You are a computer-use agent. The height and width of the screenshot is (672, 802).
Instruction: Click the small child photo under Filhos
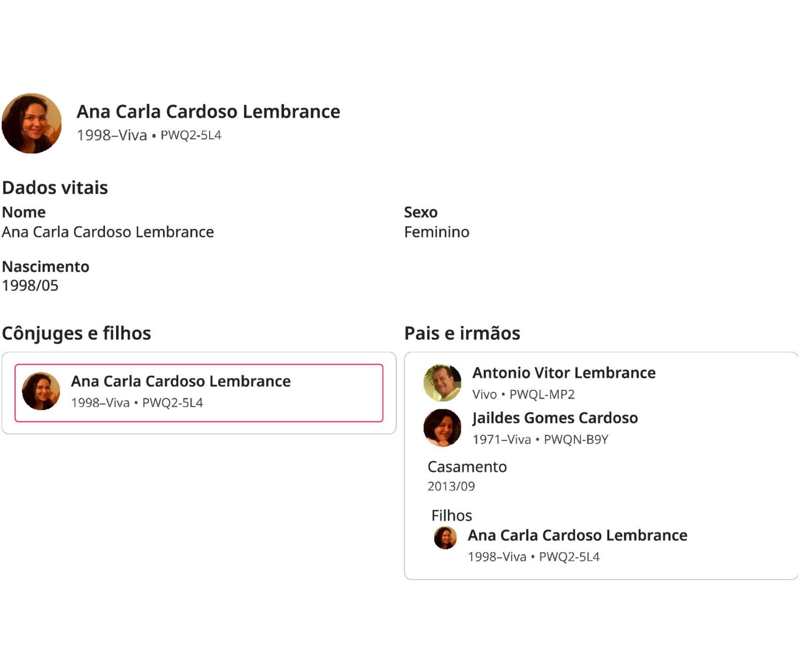click(445, 538)
